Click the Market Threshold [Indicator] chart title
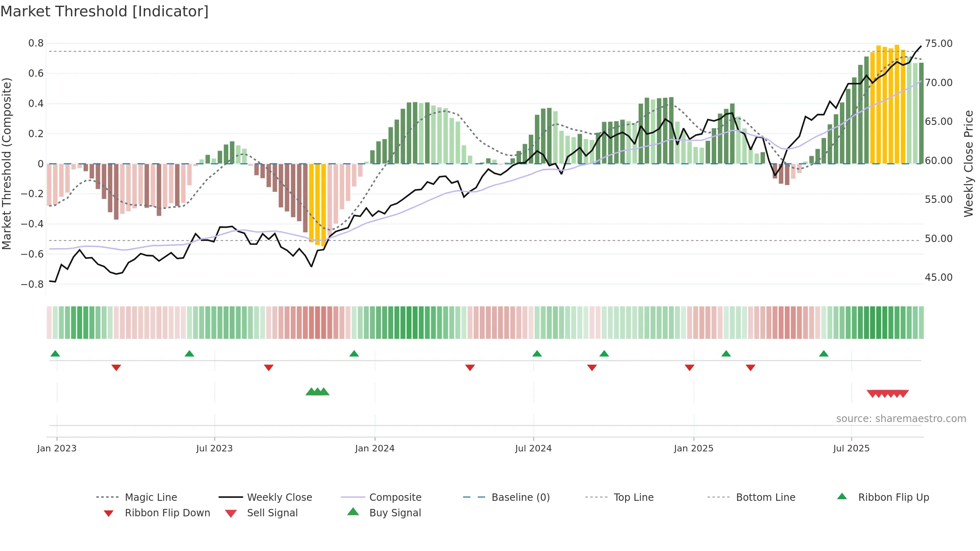 click(x=105, y=11)
